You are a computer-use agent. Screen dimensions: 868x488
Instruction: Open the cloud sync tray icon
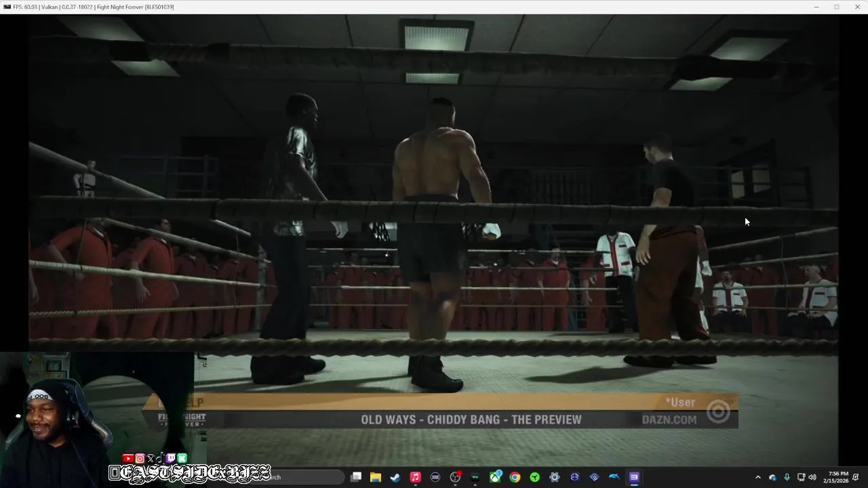point(772,477)
